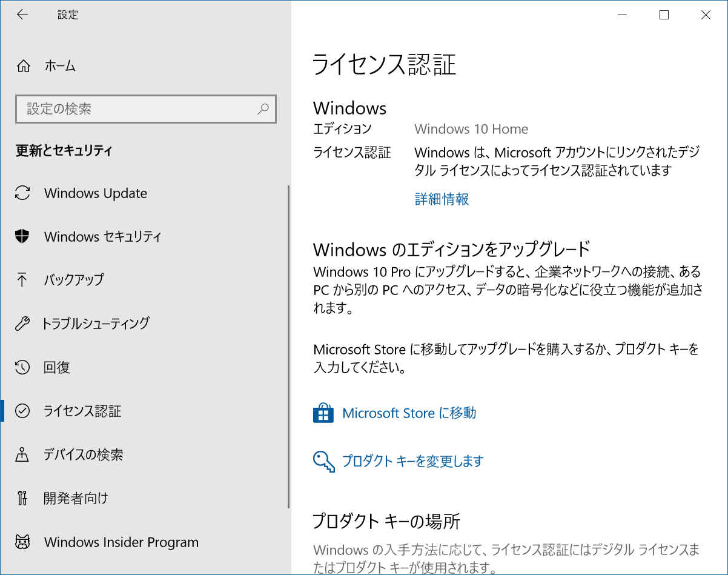Click the 詳細情報 link
728x575 pixels.
[442, 199]
